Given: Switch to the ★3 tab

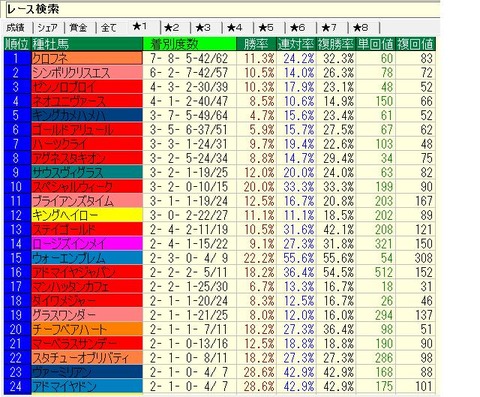Looking at the screenshot, I should tap(203, 28).
